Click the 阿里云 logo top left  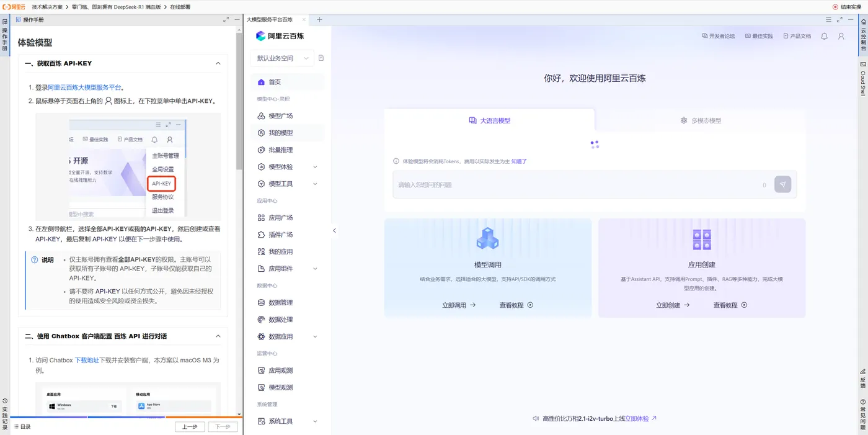coord(14,6)
